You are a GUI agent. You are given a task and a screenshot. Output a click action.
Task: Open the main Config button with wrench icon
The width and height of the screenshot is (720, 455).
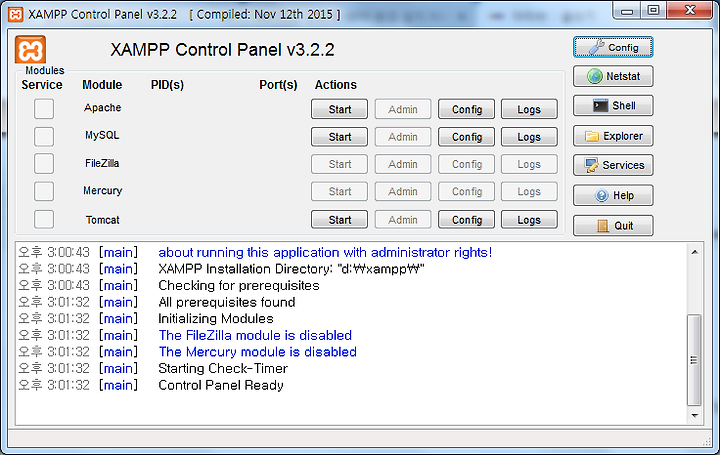(613, 47)
